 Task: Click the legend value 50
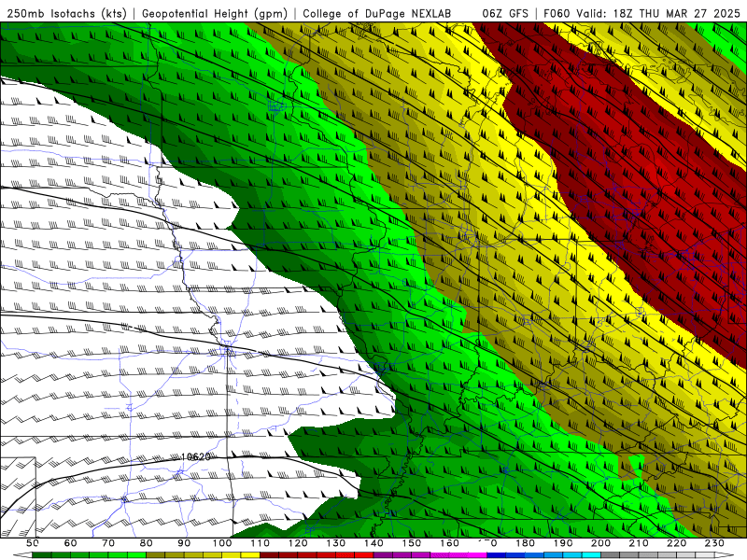click(32, 543)
